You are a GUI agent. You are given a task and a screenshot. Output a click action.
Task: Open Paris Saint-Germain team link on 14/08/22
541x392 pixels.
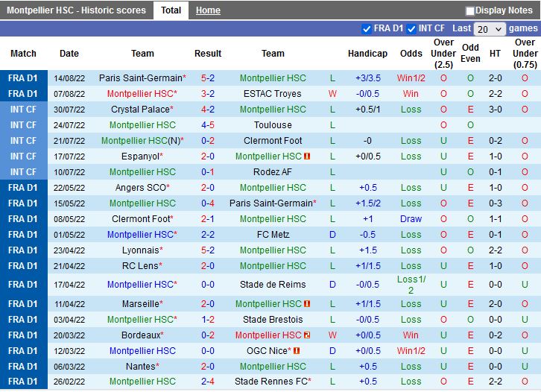click(x=140, y=78)
